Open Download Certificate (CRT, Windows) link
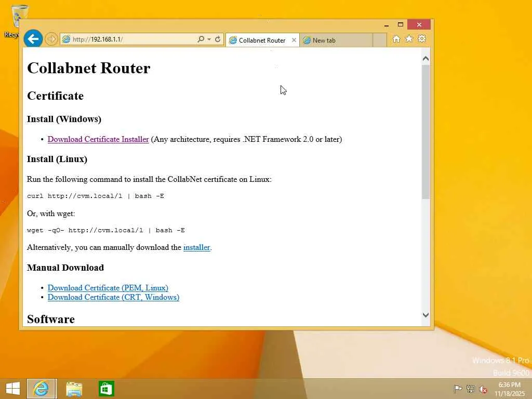The height and width of the screenshot is (399, 532). (113, 297)
